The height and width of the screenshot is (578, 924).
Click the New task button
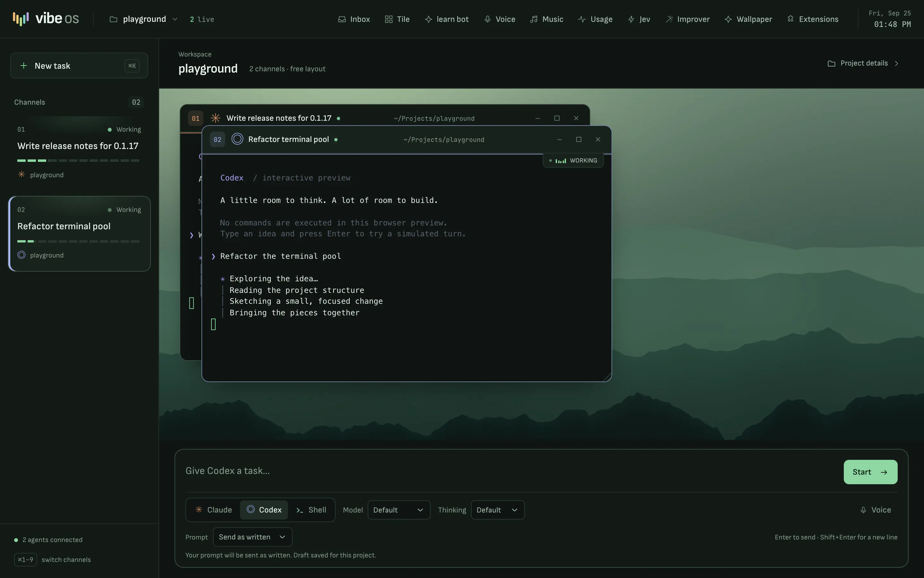click(x=79, y=66)
